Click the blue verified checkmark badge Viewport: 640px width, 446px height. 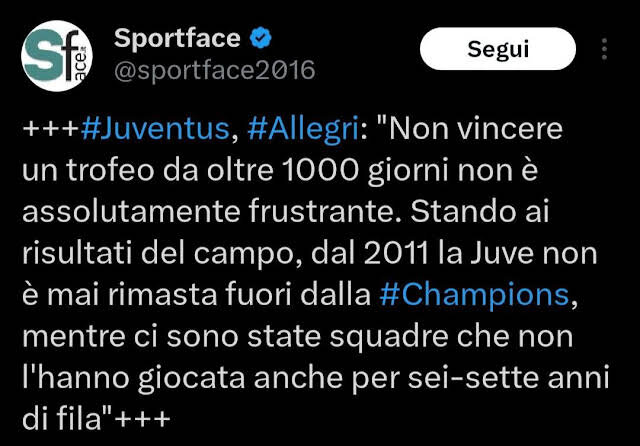[260, 38]
